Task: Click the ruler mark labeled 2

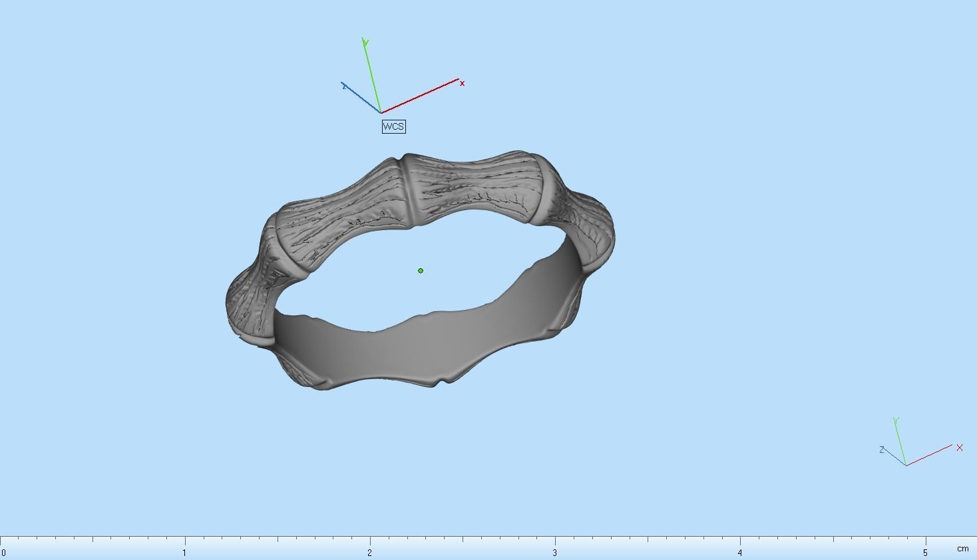Action: [369, 553]
